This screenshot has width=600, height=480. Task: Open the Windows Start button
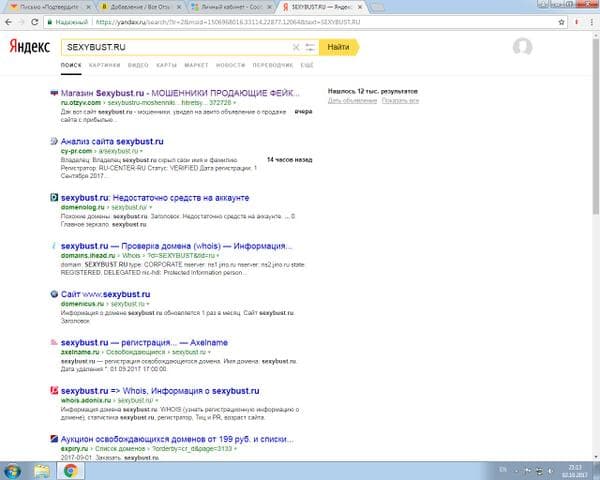point(12,471)
